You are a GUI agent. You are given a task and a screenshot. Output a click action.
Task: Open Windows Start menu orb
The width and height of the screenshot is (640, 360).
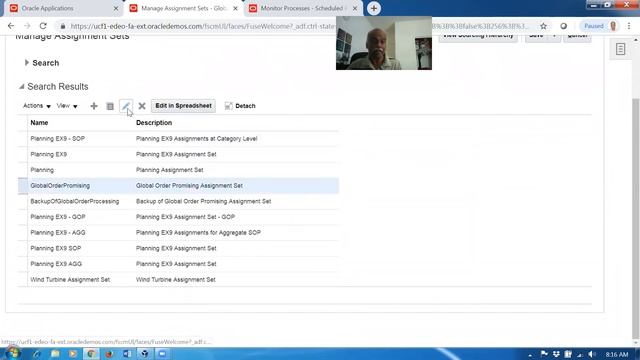pyautogui.click(x=12, y=353)
